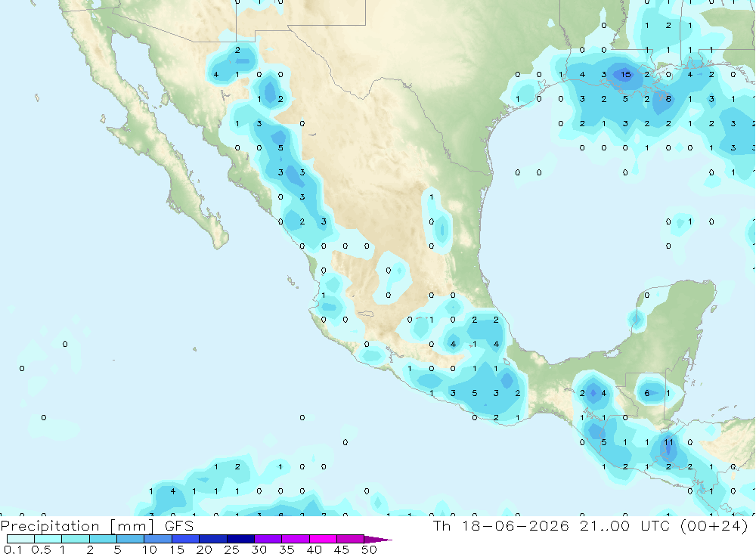The image size is (756, 554).
Task: Select the 10–15 mm legend swatch
Action: 158,539
